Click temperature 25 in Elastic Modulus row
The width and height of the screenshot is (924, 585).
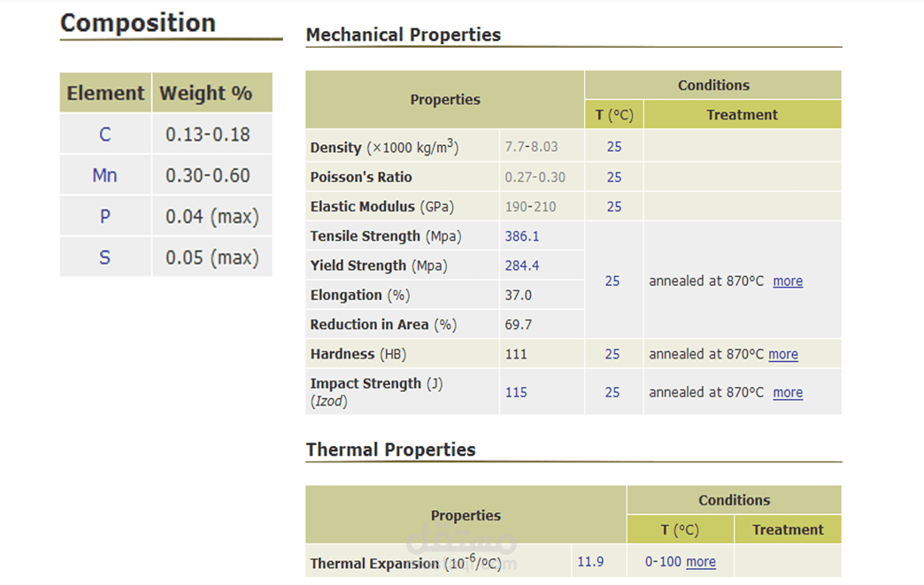(613, 206)
